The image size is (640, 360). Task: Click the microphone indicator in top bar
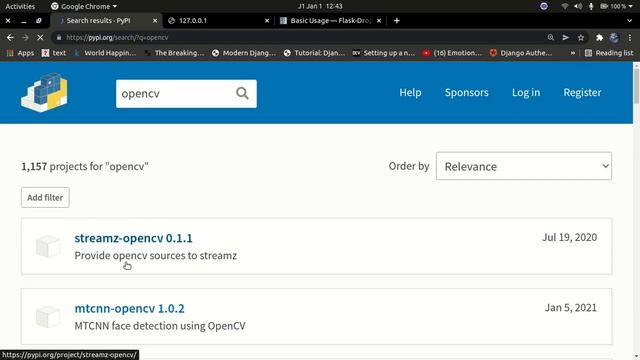click(591, 6)
